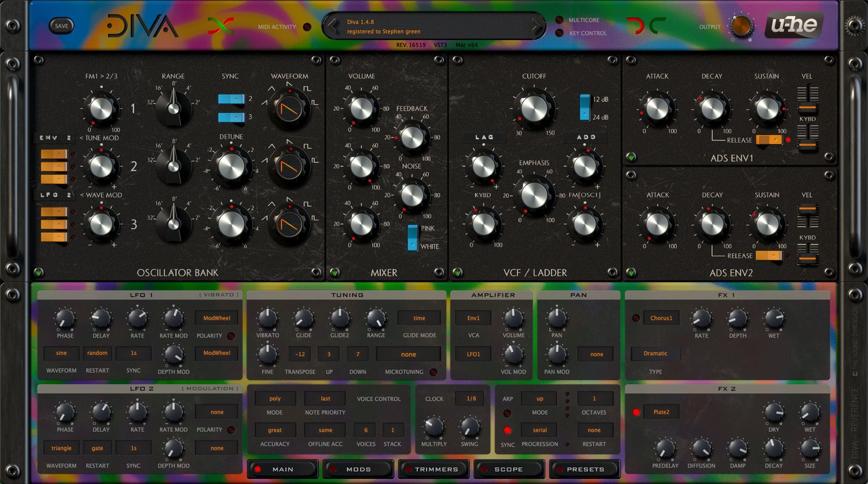The image size is (868, 484).
Task: Go to previous preset arrow
Action: pyautogui.click(x=332, y=26)
